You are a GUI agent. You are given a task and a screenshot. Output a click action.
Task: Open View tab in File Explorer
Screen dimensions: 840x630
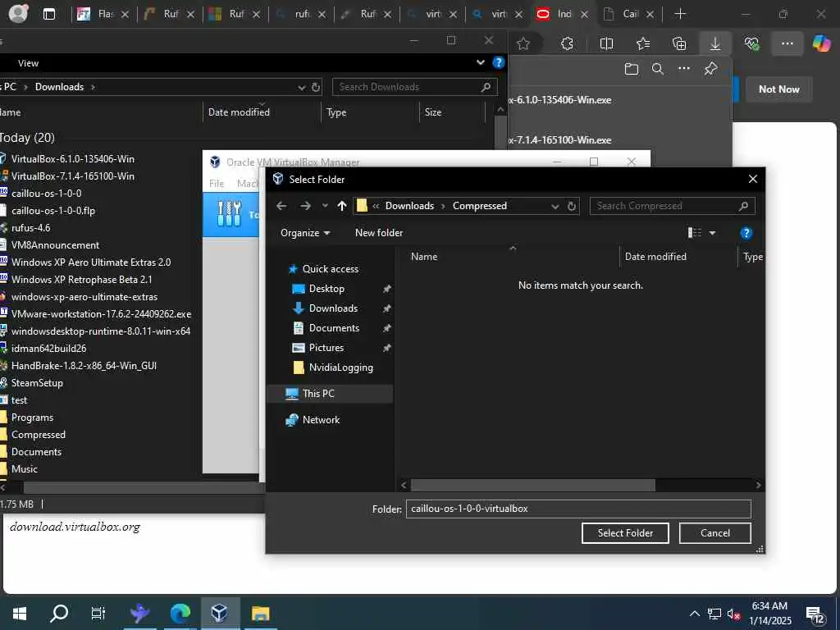(28, 63)
